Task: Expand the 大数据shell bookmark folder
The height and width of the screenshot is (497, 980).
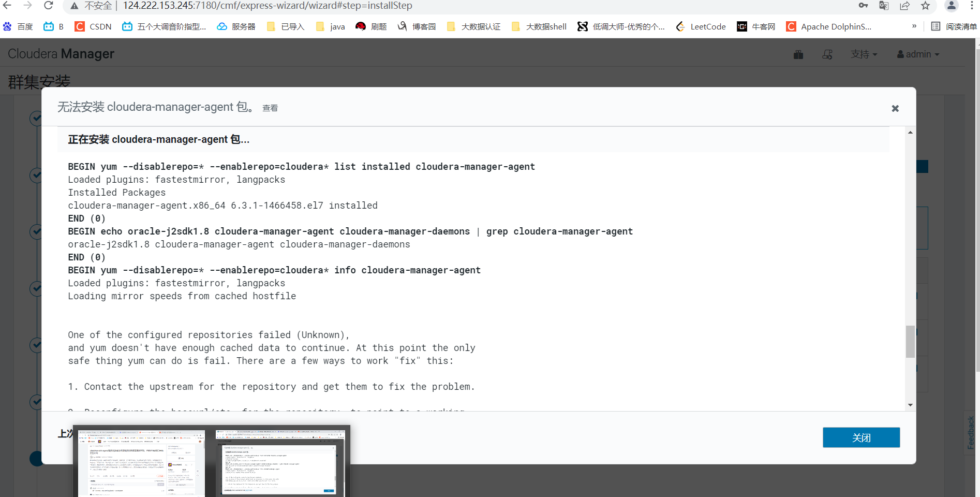Action: [x=539, y=26]
